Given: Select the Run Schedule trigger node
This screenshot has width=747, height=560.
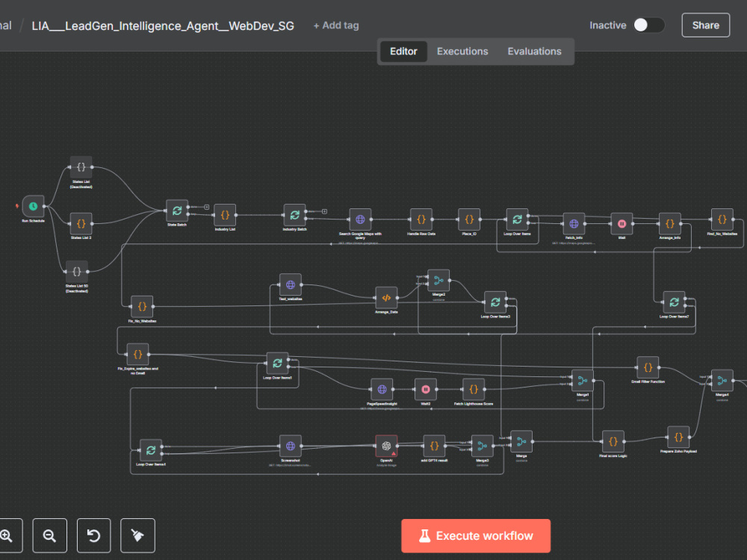Looking at the screenshot, I should (33, 206).
